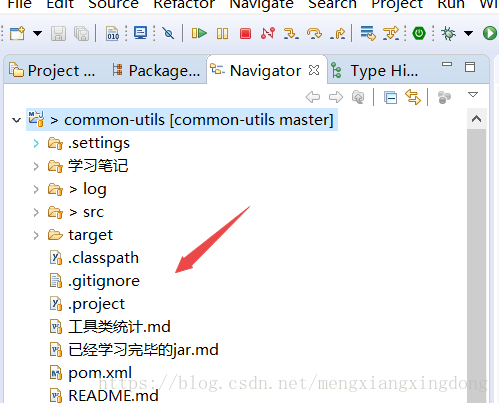Click the grayed focus task icon

444,98
